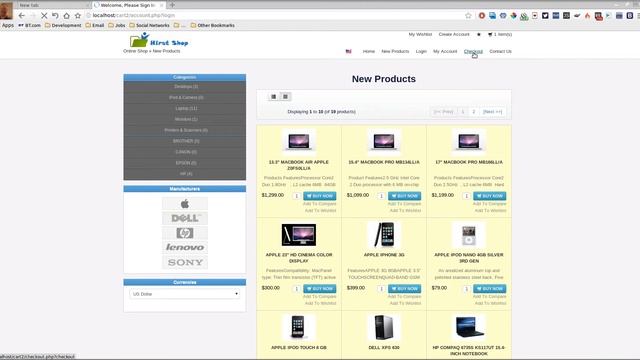Screen dimensions: 640x360
Task: Open the browser home page
Action: (67, 16)
